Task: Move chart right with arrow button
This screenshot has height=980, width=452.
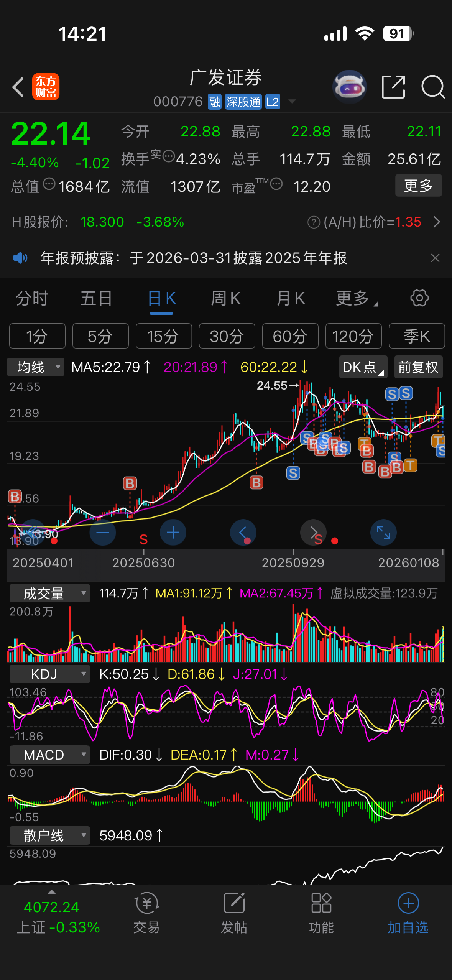Action: coord(313,532)
